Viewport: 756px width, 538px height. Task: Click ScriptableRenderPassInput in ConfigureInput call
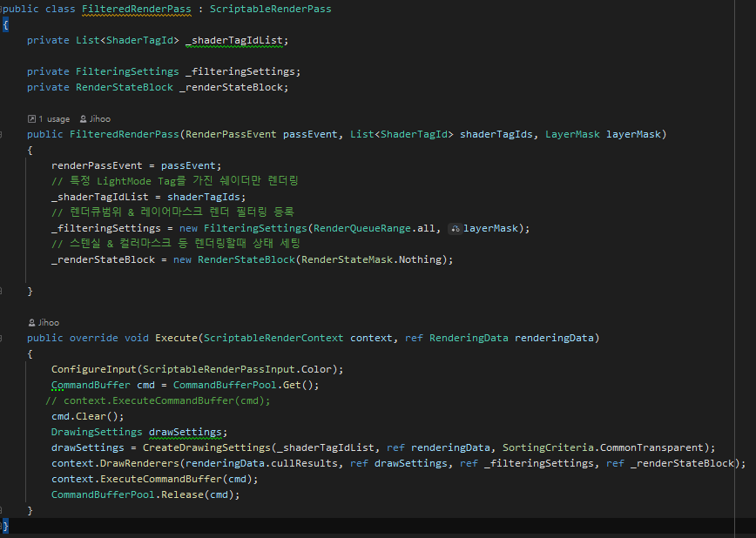(219, 369)
